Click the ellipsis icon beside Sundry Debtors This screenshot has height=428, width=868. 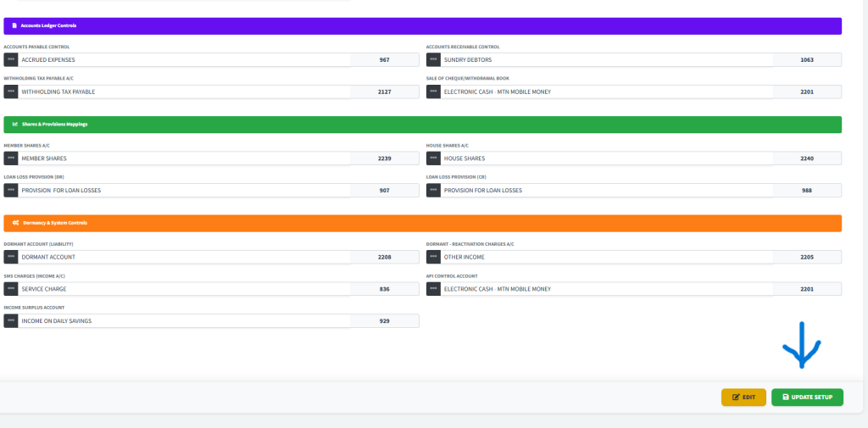click(433, 60)
